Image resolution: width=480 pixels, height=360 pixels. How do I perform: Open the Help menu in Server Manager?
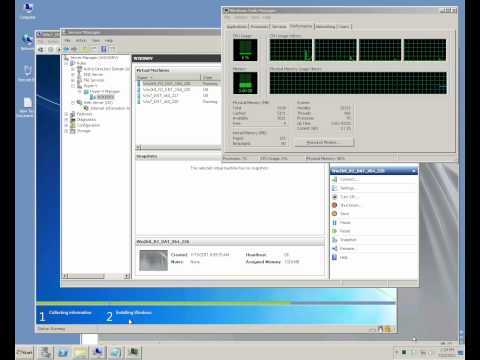tap(108, 40)
